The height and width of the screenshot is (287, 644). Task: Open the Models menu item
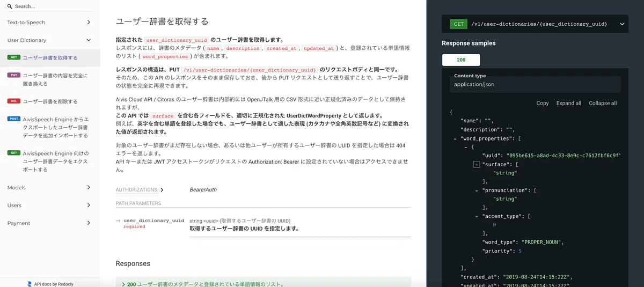(49, 188)
